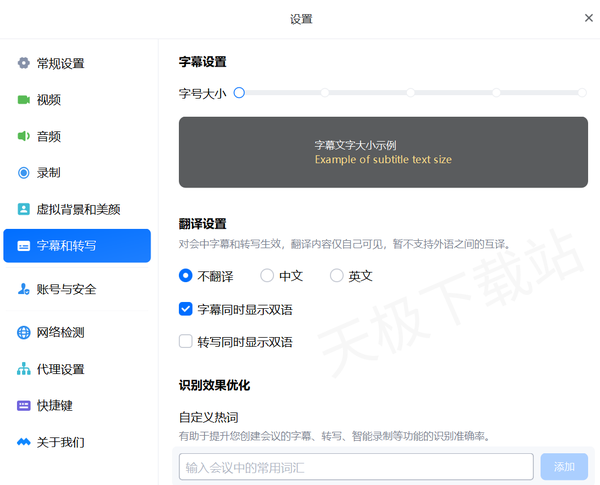Click the 输入会议中的常用词汇 input field
Image resolution: width=600 pixels, height=485 pixels.
tap(356, 467)
